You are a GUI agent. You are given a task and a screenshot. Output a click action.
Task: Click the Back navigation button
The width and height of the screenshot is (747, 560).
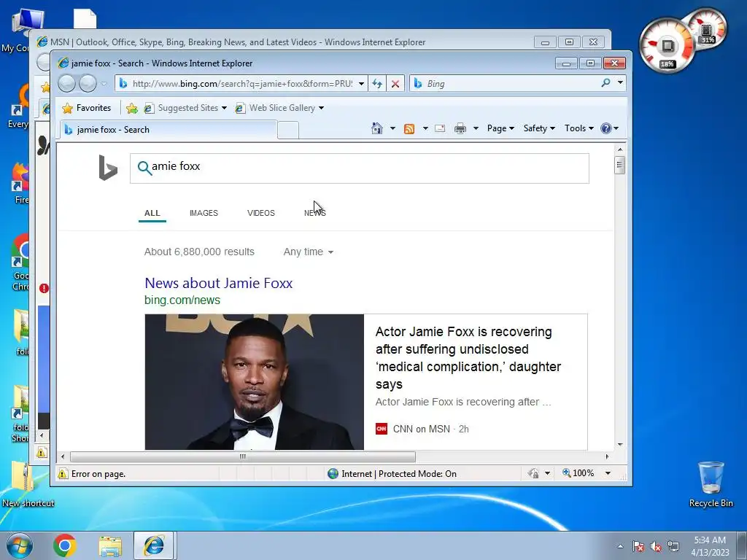(66, 84)
